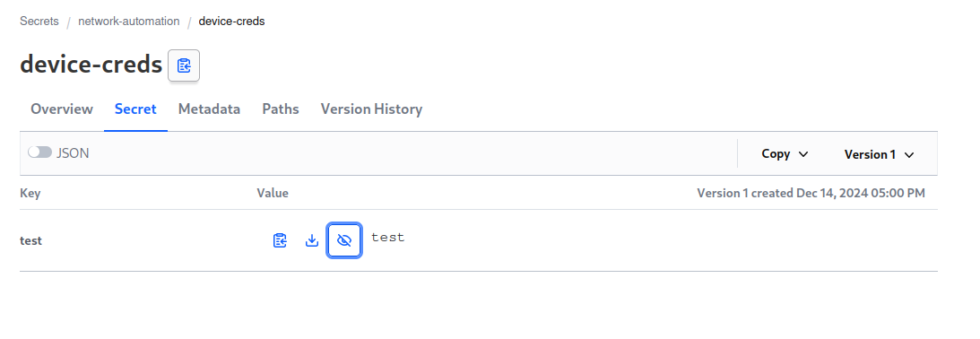Image resolution: width=980 pixels, height=339 pixels.
Task: Expand the Version 1 dropdown
Action: pos(879,154)
